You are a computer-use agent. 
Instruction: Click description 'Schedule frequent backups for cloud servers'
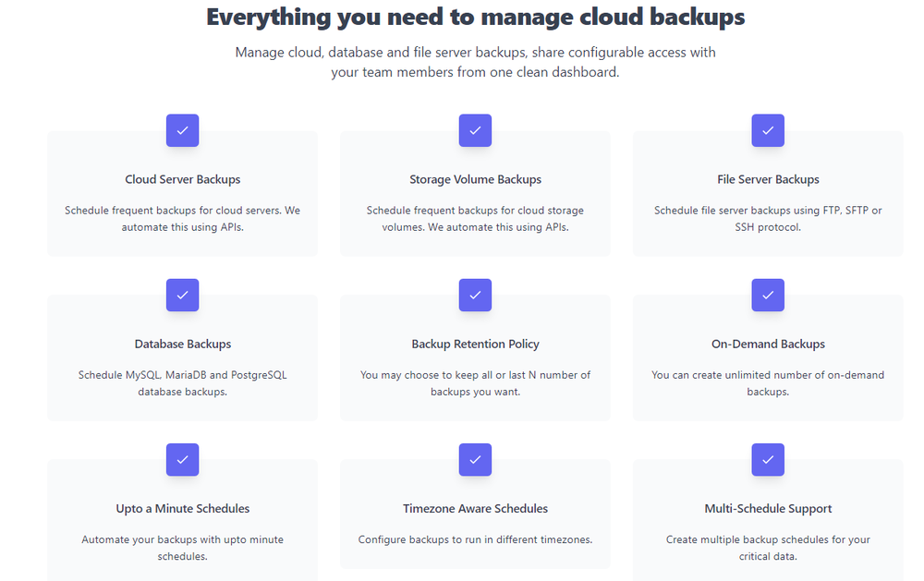tap(183, 219)
